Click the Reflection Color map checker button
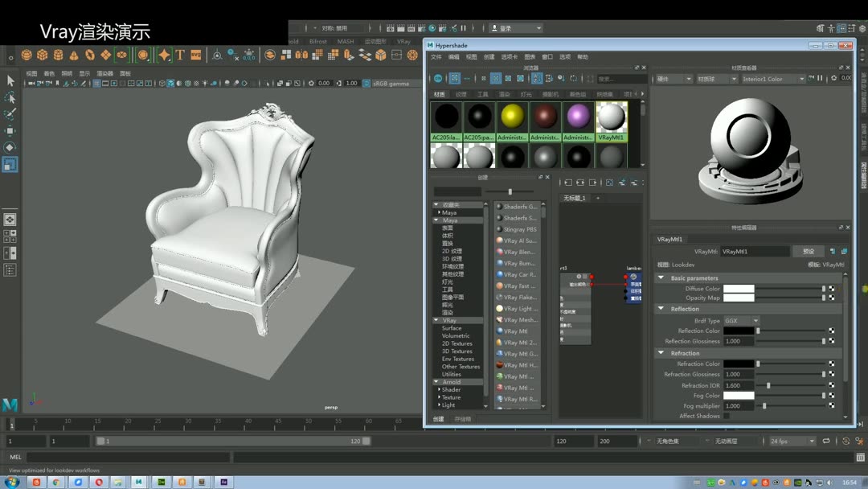 pyautogui.click(x=832, y=331)
